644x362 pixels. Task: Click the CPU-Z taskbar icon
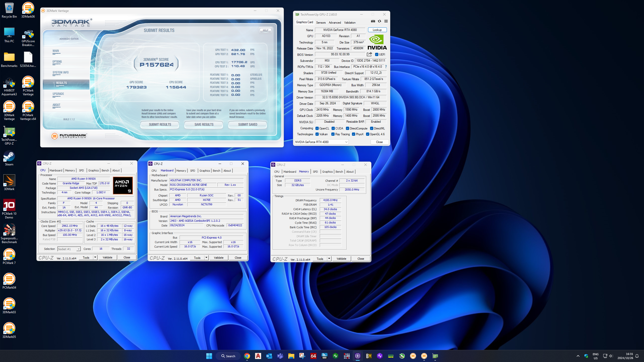[358, 356]
